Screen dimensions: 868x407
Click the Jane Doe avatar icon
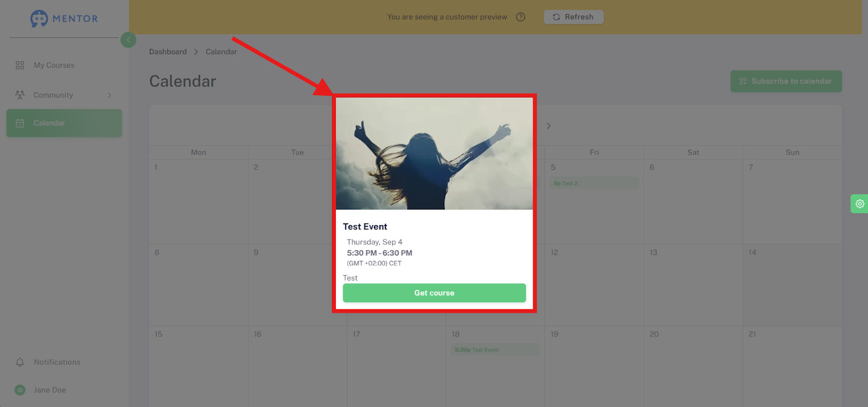[20, 390]
